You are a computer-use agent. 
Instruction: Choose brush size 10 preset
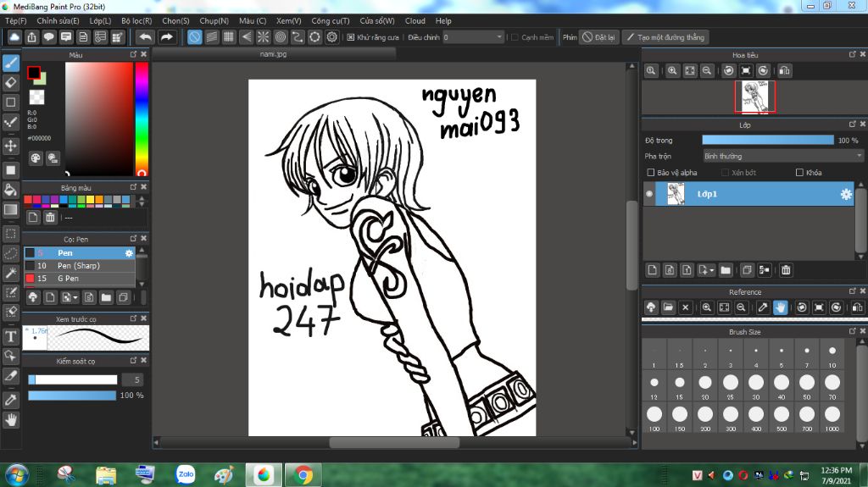tap(832, 356)
